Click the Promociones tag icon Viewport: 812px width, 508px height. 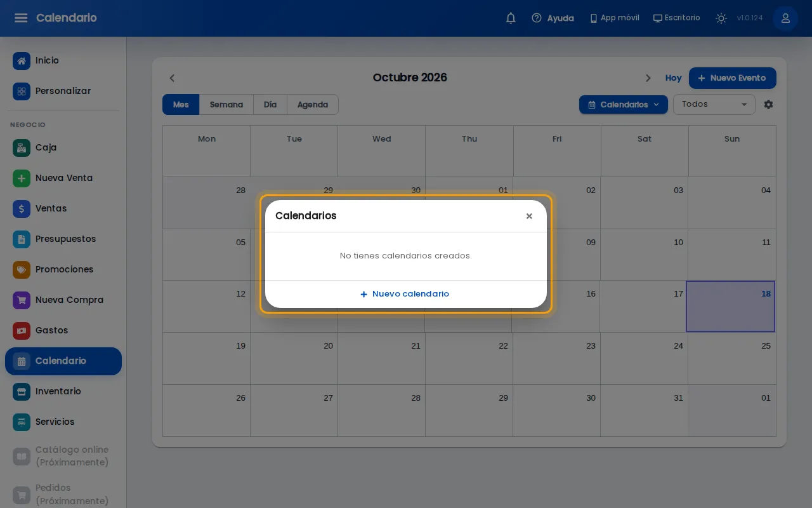[x=22, y=270]
